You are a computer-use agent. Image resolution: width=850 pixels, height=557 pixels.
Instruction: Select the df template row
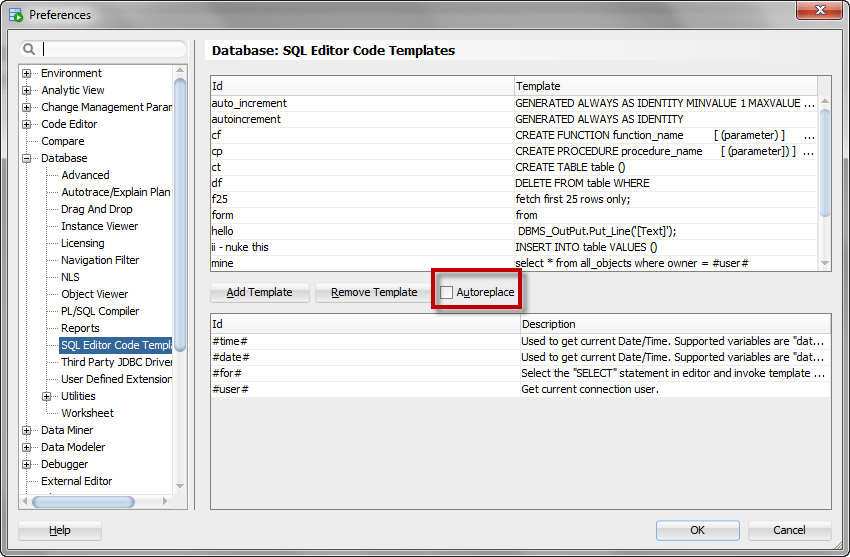pos(514,183)
